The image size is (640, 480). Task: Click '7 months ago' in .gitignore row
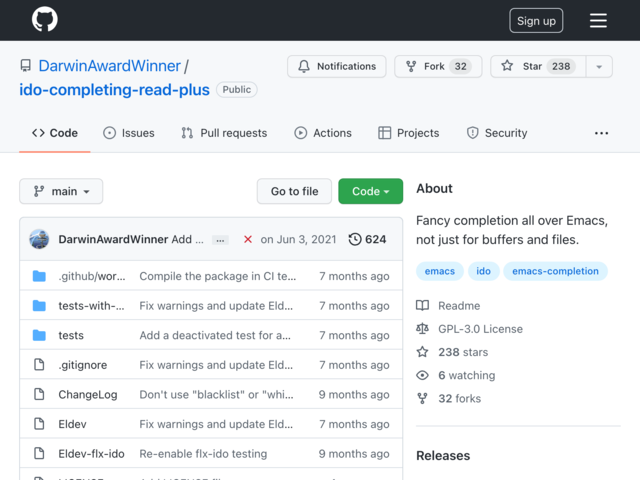tap(354, 365)
